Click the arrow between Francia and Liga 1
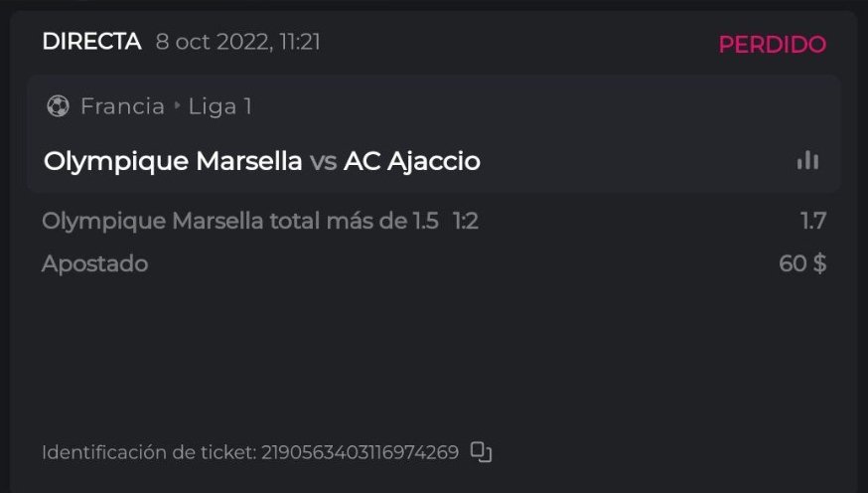Image resolution: width=868 pixels, height=493 pixels. (177, 106)
